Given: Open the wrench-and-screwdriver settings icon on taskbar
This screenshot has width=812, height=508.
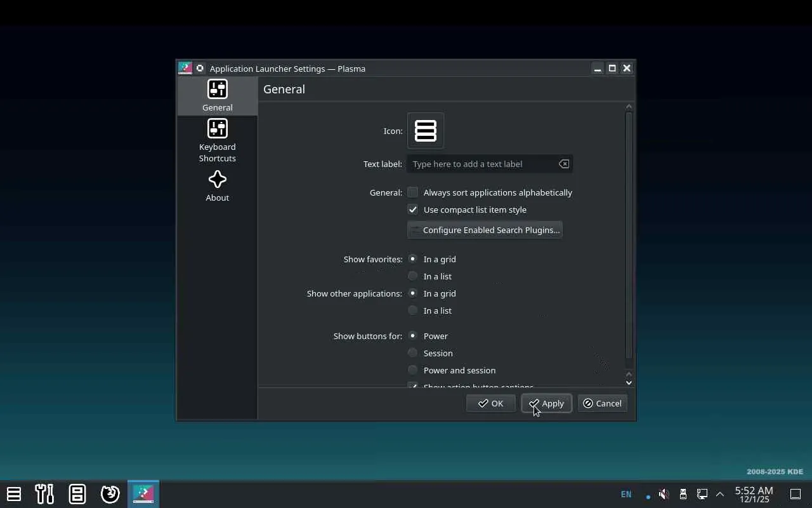Looking at the screenshot, I should tap(44, 493).
